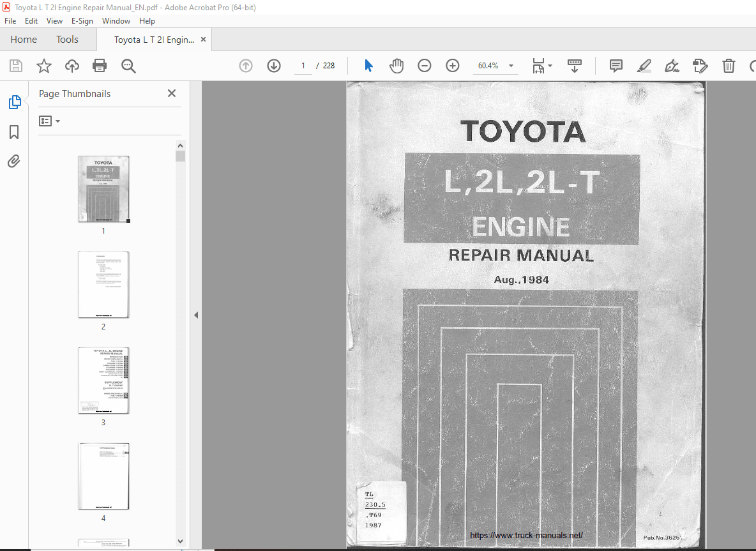Screen dimensions: 756x551
Task: Open the Find search tool
Action: 128,65
